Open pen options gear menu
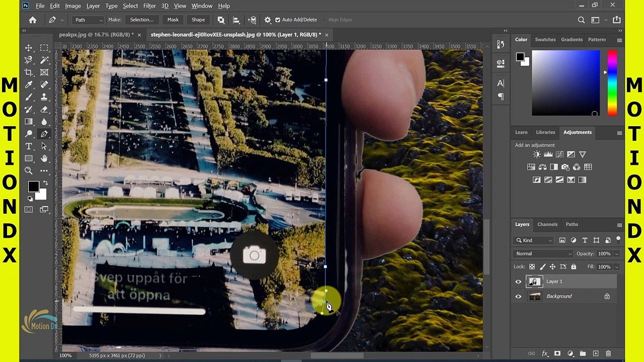The height and width of the screenshot is (362, 644). (268, 20)
